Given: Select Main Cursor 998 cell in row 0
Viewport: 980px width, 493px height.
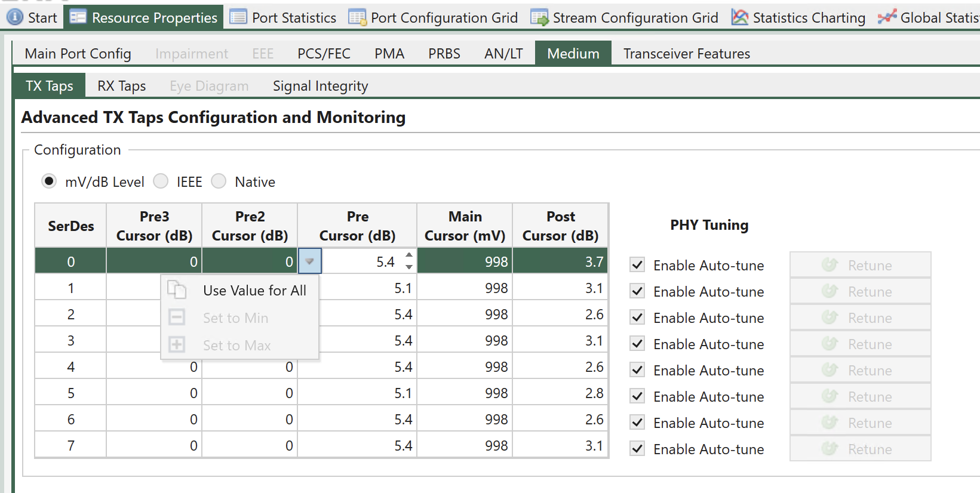Looking at the screenshot, I should (465, 261).
